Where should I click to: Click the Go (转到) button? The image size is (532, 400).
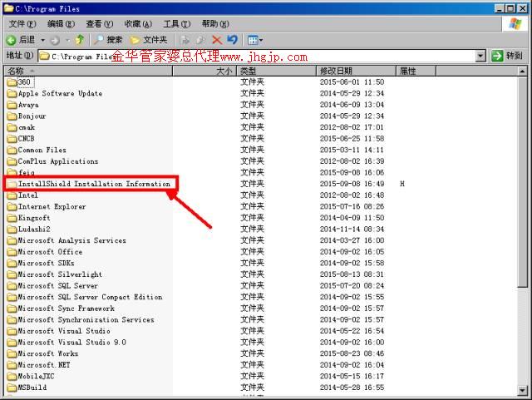507,56
